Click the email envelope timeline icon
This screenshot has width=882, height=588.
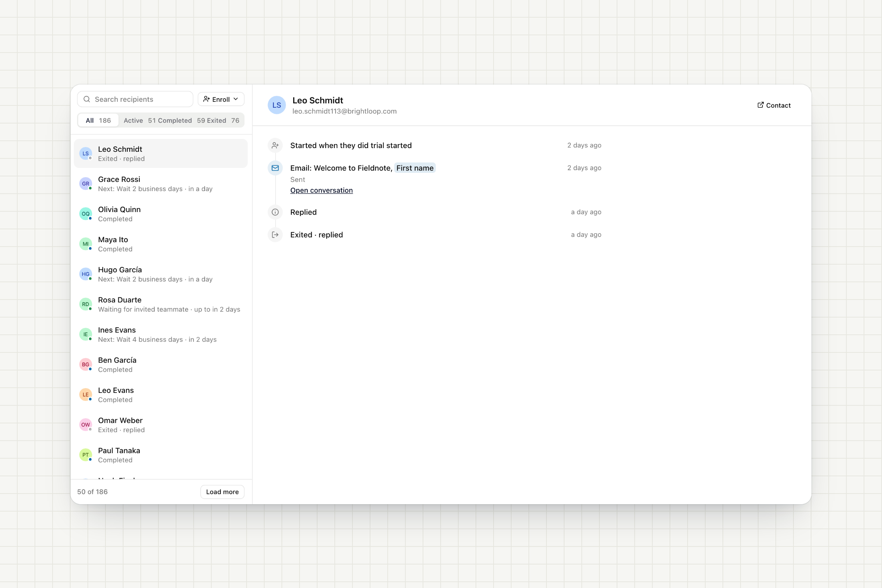pos(275,168)
